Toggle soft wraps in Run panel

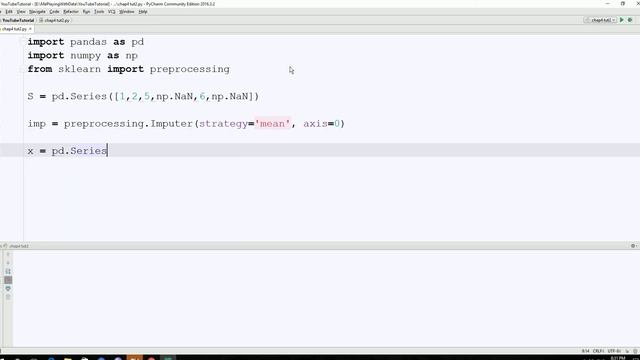[x=8, y=271]
